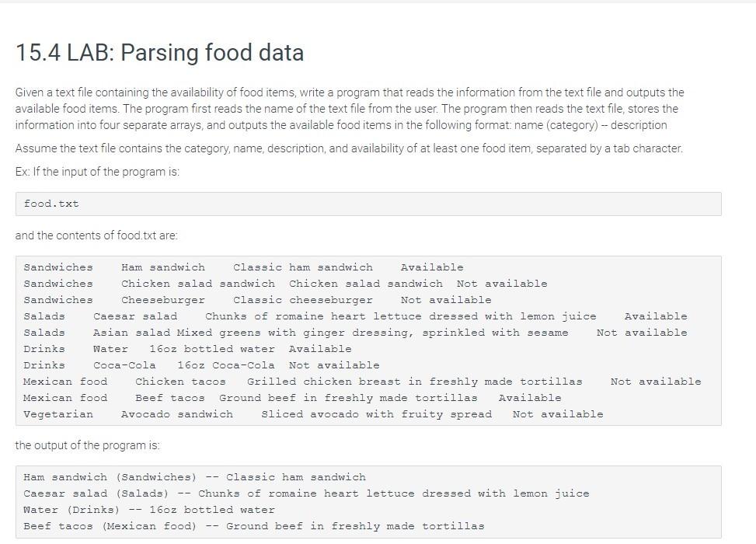Click 'Chicken salad sandwich' row's Not available text
Image resolution: width=756 pixels, height=544 pixels.
pos(502,284)
